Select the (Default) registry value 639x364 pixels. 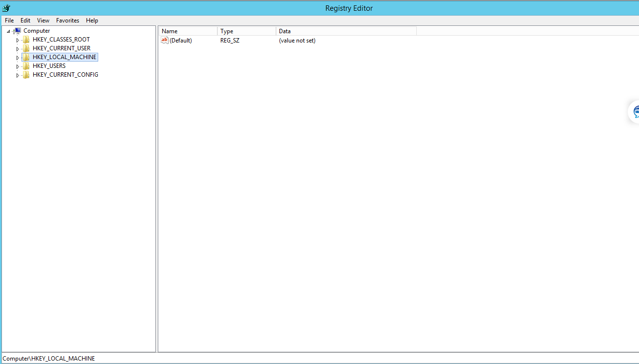click(x=182, y=41)
